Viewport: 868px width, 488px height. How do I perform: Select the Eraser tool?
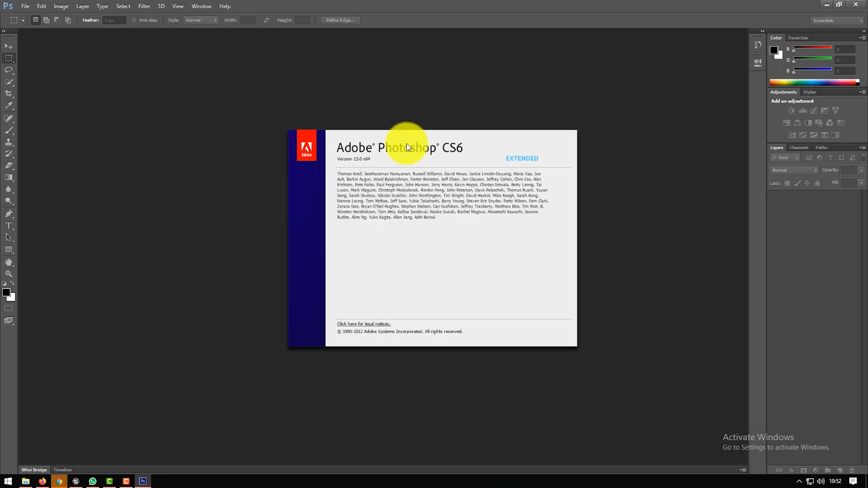pos(9,165)
